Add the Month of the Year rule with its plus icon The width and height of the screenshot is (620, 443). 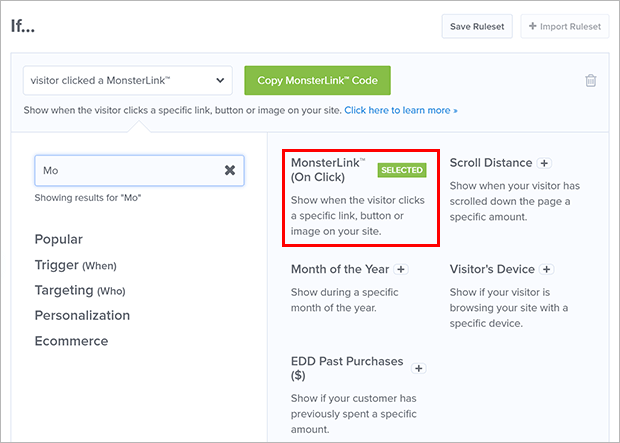point(401,269)
